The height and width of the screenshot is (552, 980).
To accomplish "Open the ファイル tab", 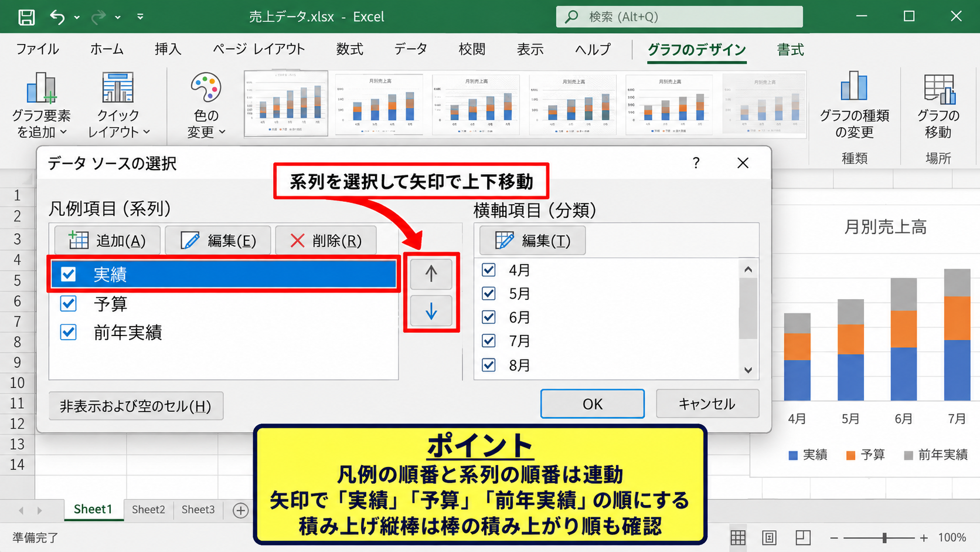I will pos(37,49).
